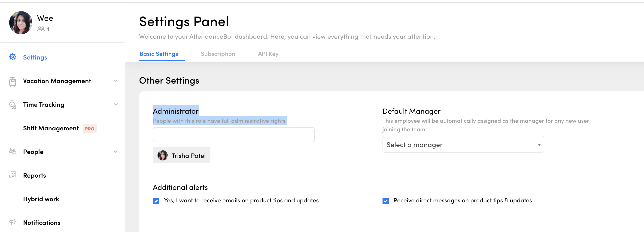The width and height of the screenshot is (644, 232).
Task: Click the Notifications megaphone icon
Action: pos(13,222)
